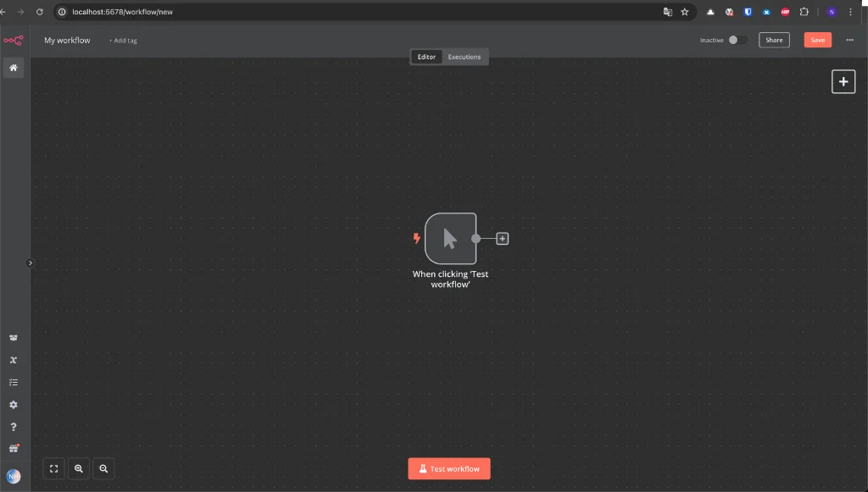
Task: Click the Share button
Action: 774,40
